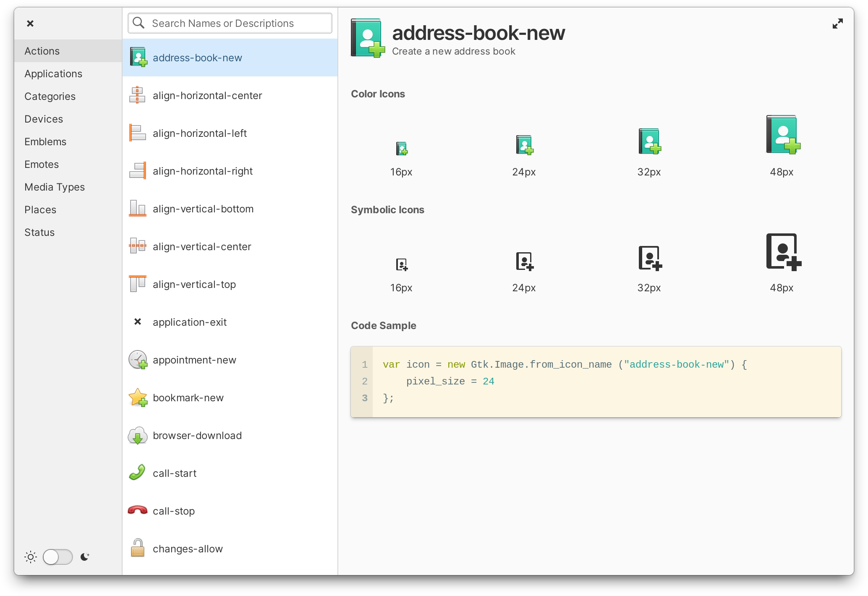The image size is (868, 596).
Task: Select align-horizontal-center in the list
Action: click(x=207, y=96)
